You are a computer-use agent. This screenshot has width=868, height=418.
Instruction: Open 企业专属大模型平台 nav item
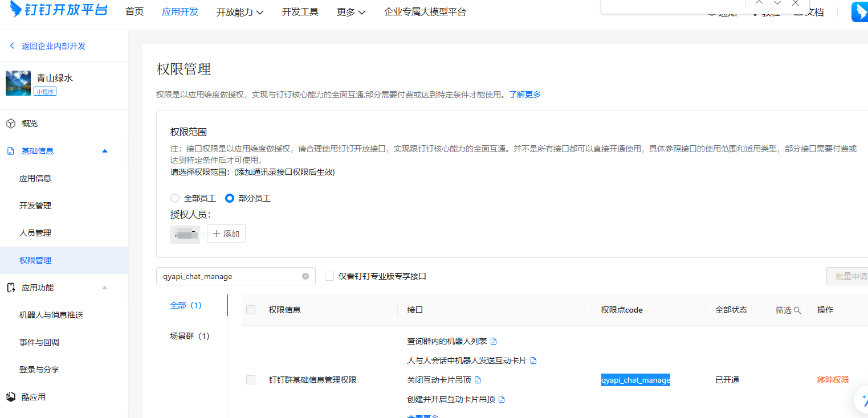pyautogui.click(x=425, y=12)
